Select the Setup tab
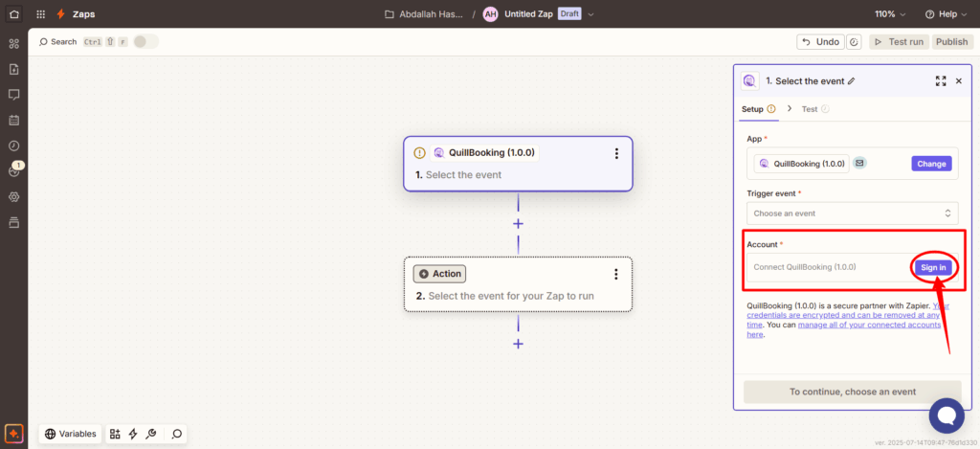The image size is (980, 449). click(753, 109)
